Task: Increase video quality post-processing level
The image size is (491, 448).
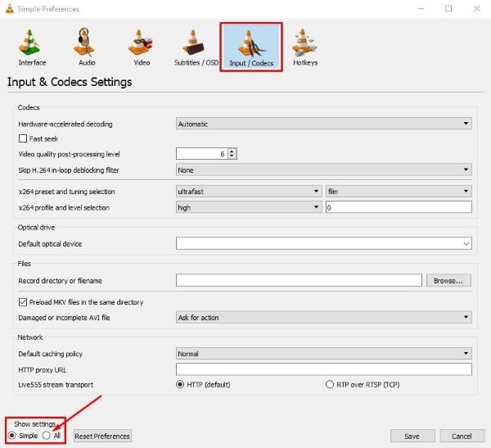Action: click(232, 152)
